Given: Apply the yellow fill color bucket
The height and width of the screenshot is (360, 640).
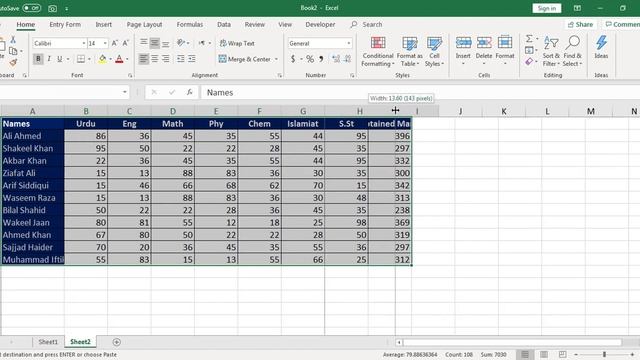Looking at the screenshot, I should click(102, 59).
